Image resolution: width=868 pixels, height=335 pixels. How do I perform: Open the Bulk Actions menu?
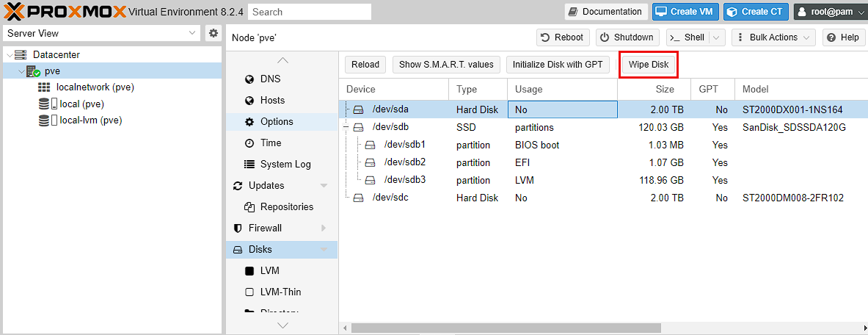773,37
